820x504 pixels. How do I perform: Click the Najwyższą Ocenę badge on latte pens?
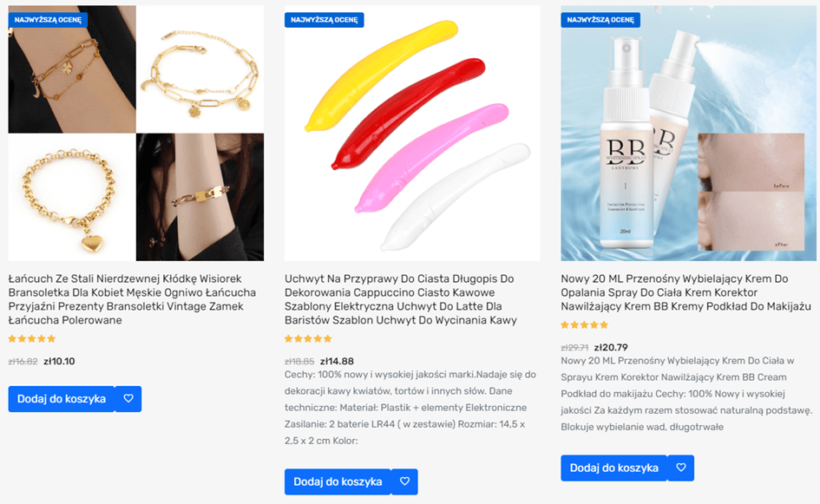[x=325, y=20]
